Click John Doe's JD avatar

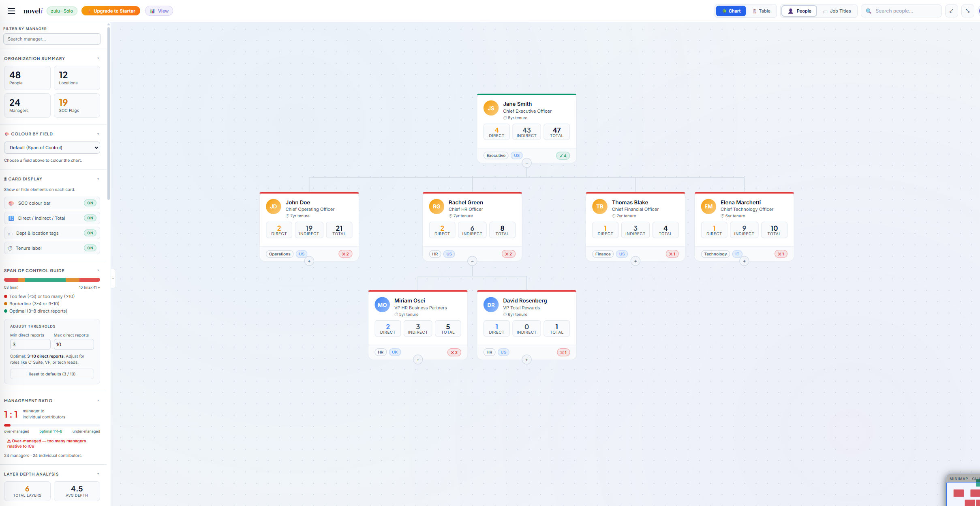pos(273,206)
